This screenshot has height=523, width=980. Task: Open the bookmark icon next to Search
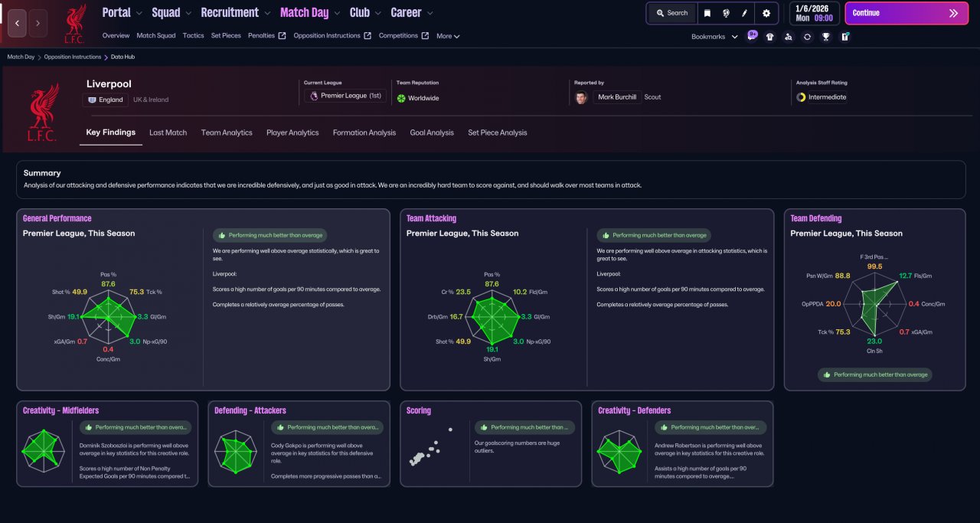coord(707,13)
